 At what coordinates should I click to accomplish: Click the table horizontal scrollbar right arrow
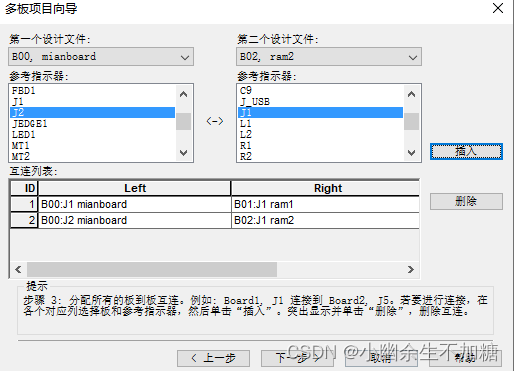tap(411, 269)
